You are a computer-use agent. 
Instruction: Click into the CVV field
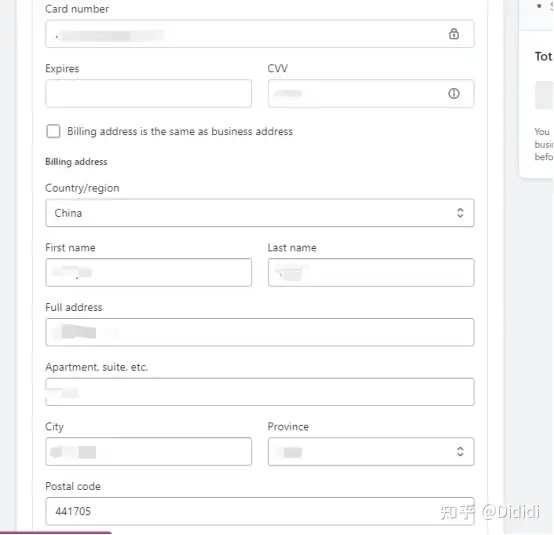coord(371,93)
